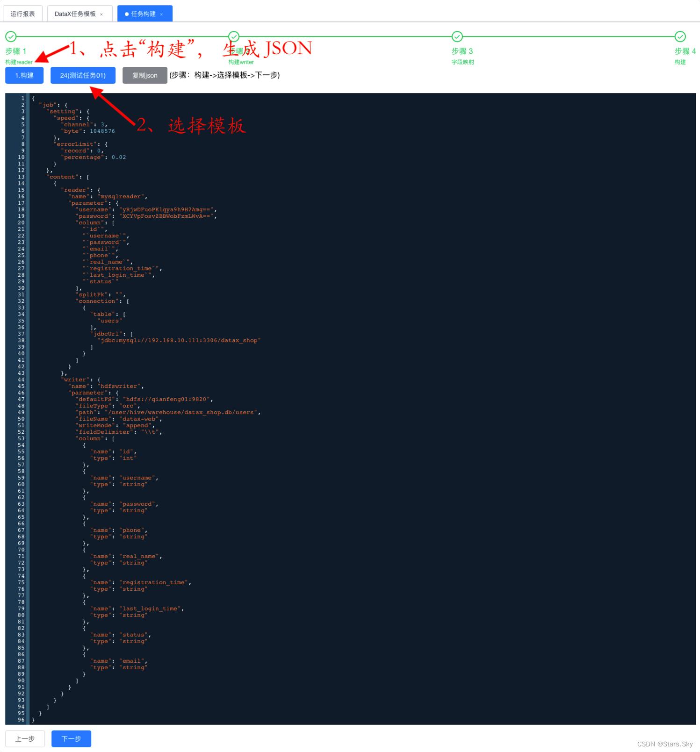Click the "writeMode": "append" line
Image resolution: width=700 pixels, height=752 pixels.
115,425
